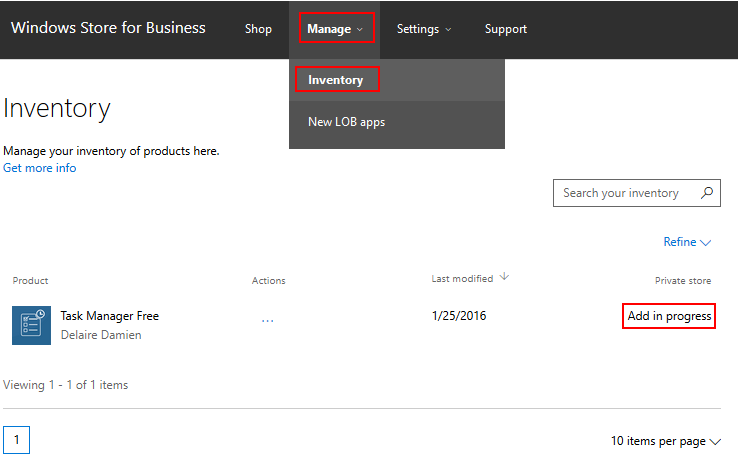
Task: Click the Product column header
Action: point(30,281)
